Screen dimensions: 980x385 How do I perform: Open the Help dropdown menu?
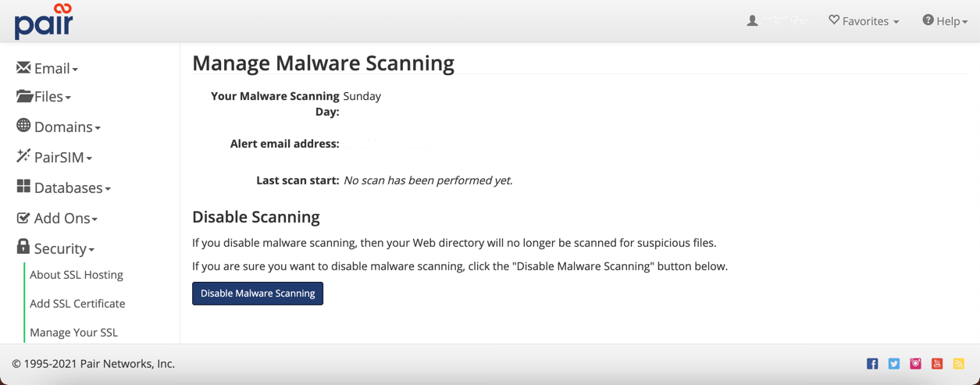pyautogui.click(x=945, y=21)
